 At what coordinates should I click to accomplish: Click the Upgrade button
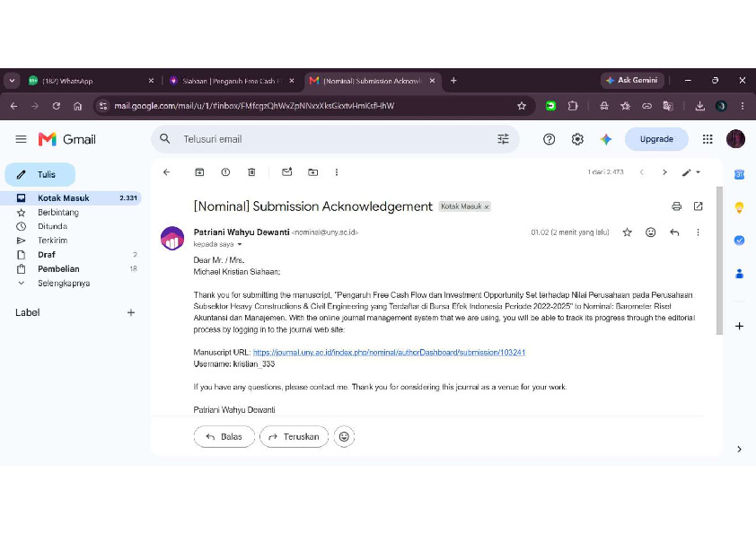[656, 139]
